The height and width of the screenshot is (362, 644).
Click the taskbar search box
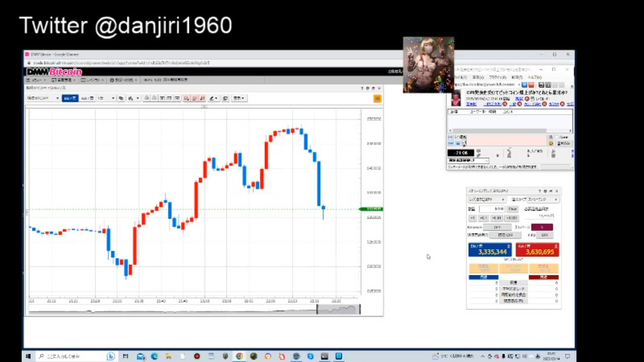75,356
